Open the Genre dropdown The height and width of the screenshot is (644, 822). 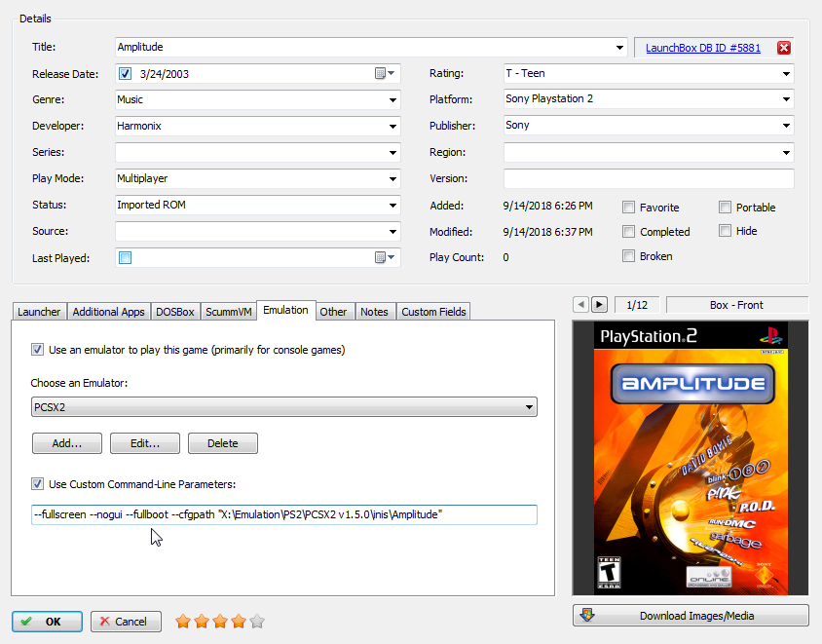pos(392,99)
